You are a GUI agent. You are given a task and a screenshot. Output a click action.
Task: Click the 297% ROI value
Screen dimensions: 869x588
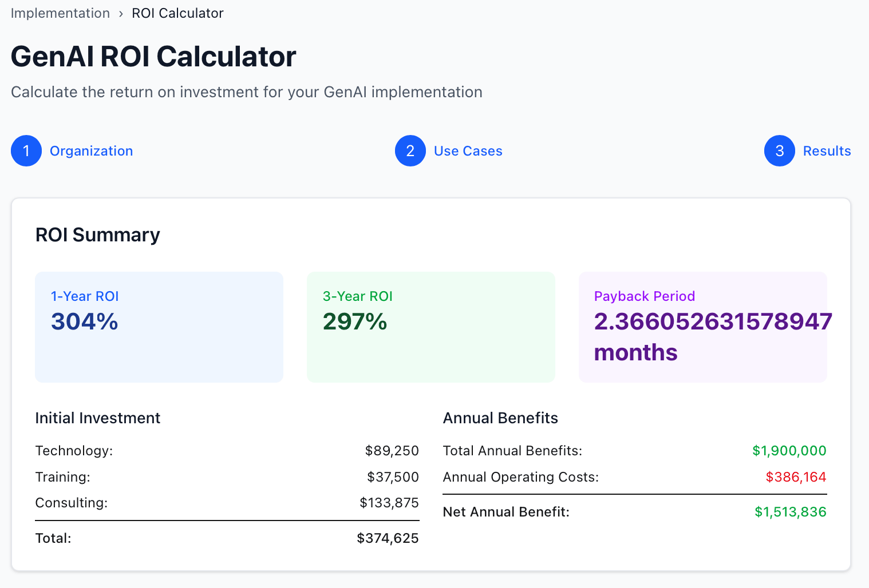[355, 321]
